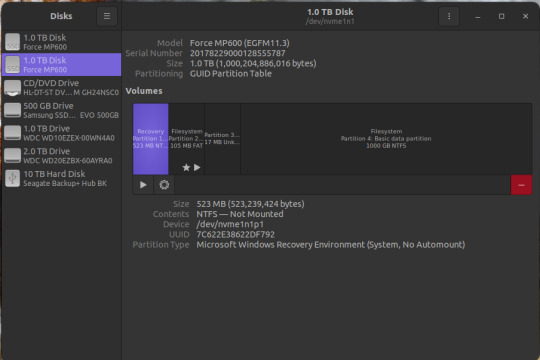Click the serial number 2017822900012855787
Image resolution: width=540 pixels, height=360 pixels.
pyautogui.click(x=238, y=53)
